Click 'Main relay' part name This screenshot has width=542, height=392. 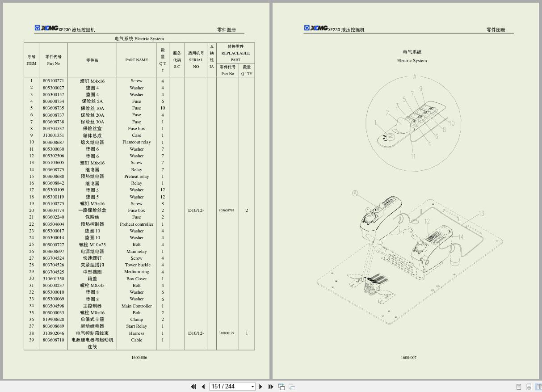coord(136,252)
